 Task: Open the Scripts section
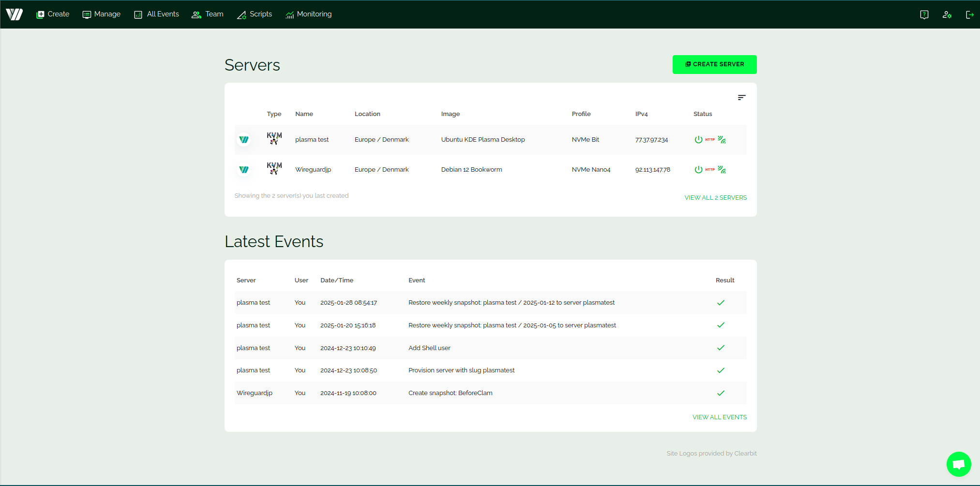[255, 15]
